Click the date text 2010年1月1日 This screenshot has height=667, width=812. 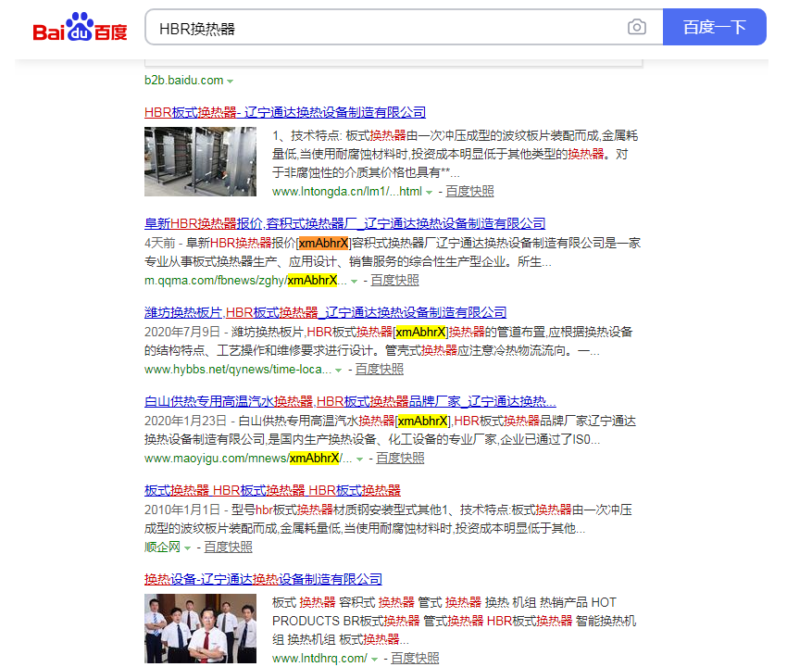182,510
